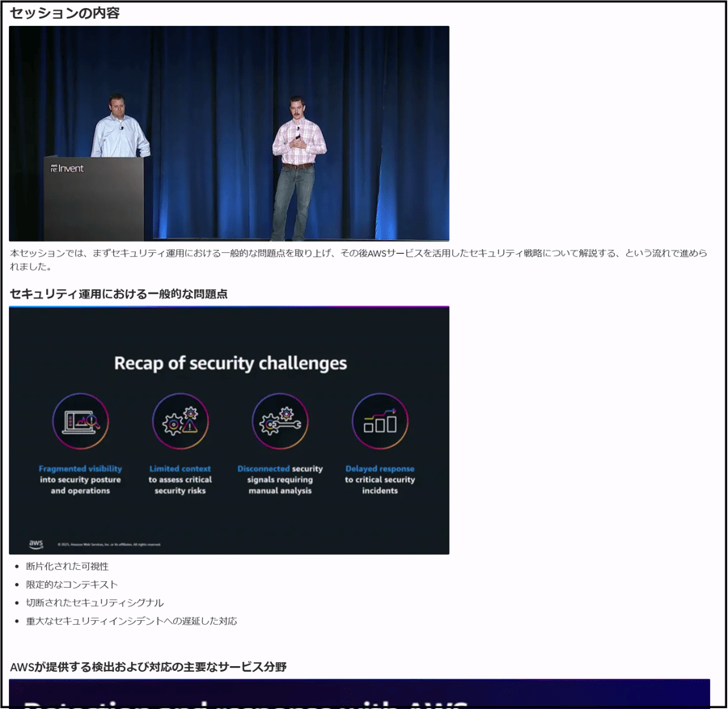Click the Recap of security challenges slide title

click(x=229, y=362)
